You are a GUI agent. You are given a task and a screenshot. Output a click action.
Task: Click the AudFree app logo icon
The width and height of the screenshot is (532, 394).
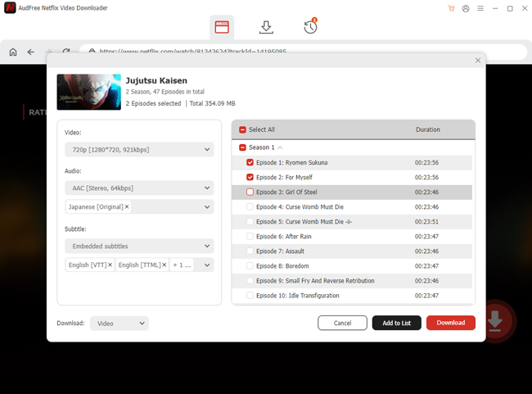click(x=10, y=8)
